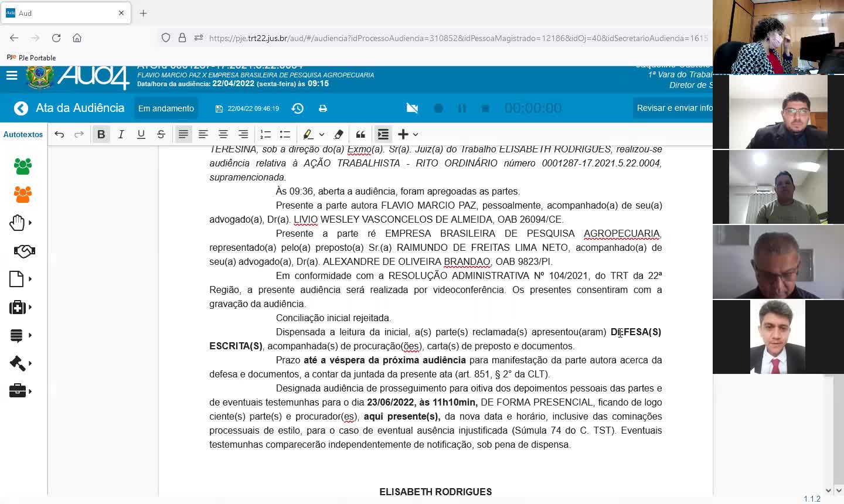Click the back arrow beside Ata da Audiência
The width and height of the screenshot is (844, 504).
click(21, 108)
